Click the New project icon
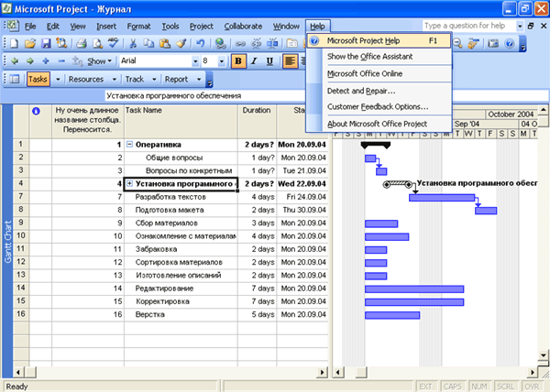Image resolution: width=550 pixels, height=392 pixels. [14, 43]
